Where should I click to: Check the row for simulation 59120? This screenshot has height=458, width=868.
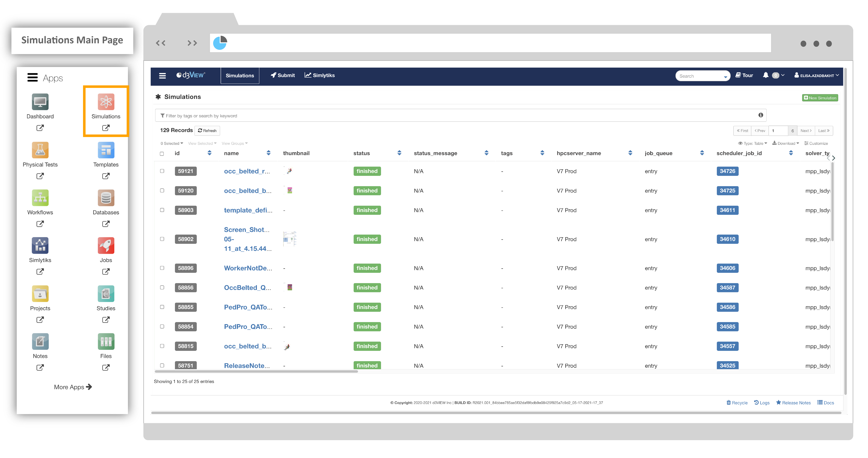tap(162, 191)
